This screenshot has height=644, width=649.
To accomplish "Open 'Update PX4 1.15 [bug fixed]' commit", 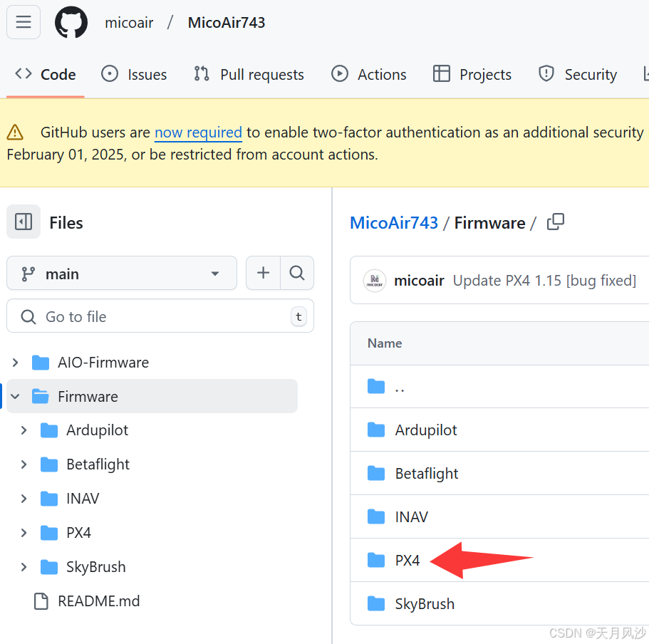I will pos(544,281).
